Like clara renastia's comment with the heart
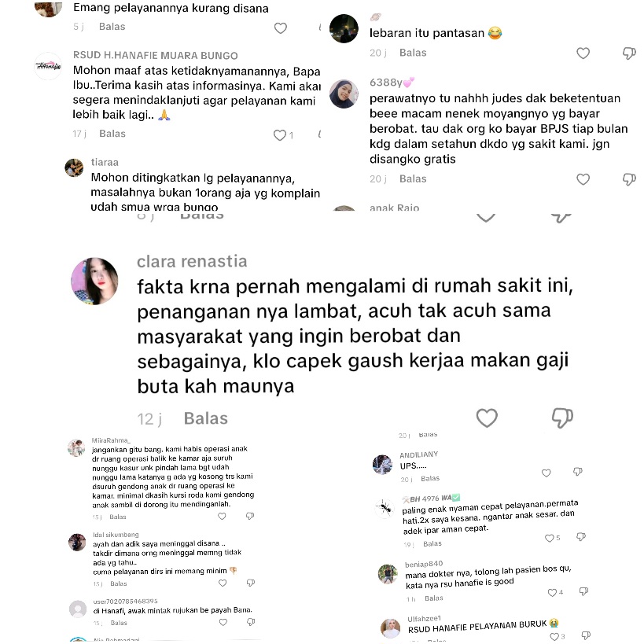Screen dimensions: 644x644 point(487,418)
